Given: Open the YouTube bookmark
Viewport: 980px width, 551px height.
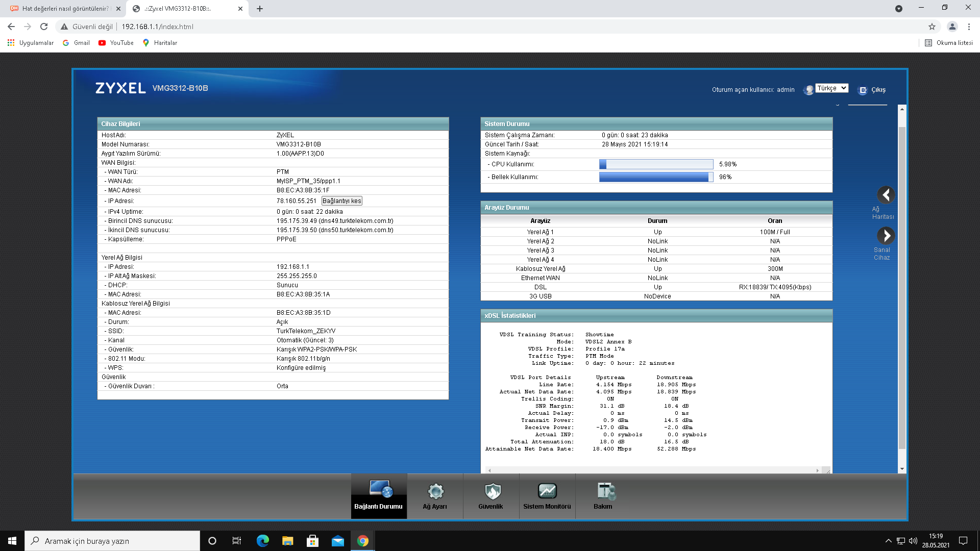Looking at the screenshot, I should click(116, 43).
